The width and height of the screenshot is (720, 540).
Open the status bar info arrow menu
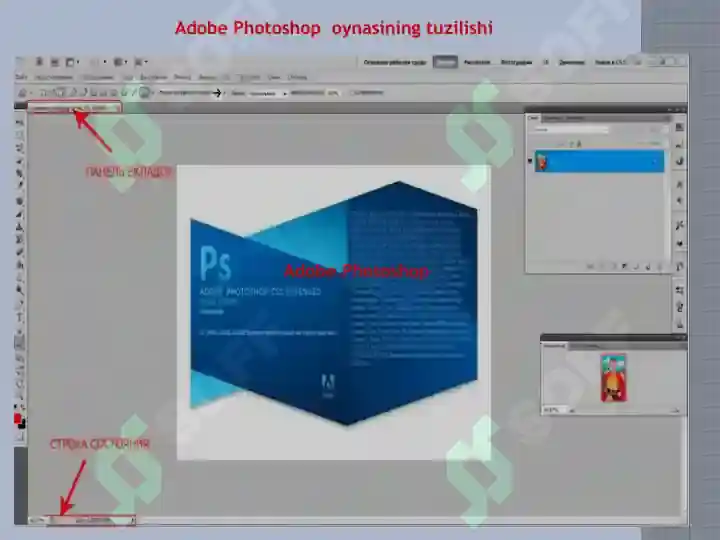point(133,520)
